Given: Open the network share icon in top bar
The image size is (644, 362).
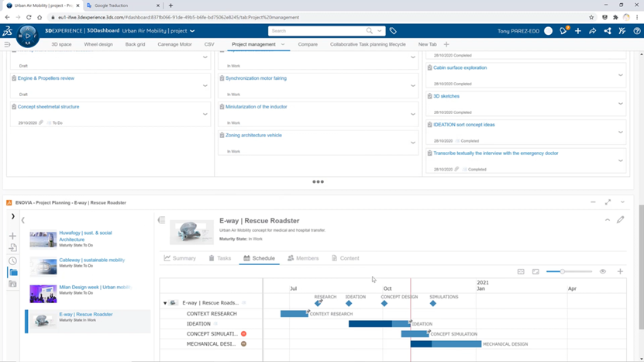Looking at the screenshot, I should 608,31.
